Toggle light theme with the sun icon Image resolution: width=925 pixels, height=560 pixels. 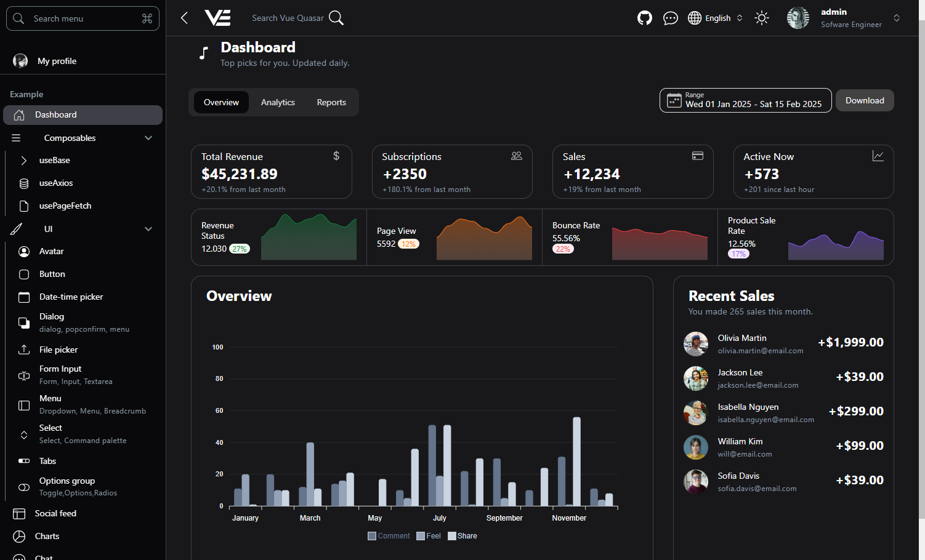(x=761, y=18)
